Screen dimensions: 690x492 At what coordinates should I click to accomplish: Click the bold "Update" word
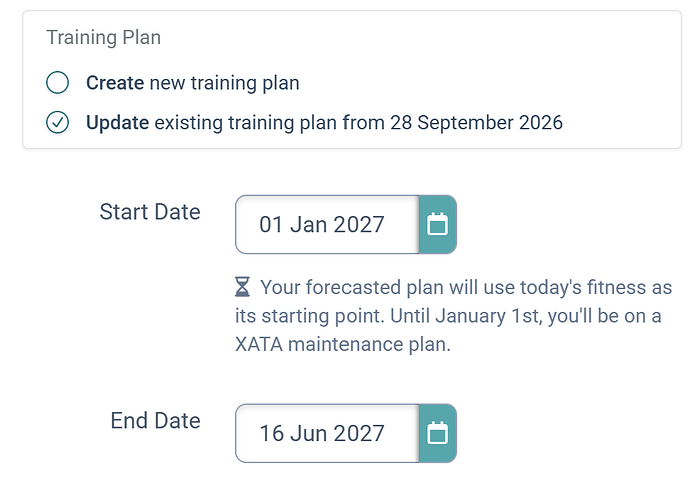117,122
